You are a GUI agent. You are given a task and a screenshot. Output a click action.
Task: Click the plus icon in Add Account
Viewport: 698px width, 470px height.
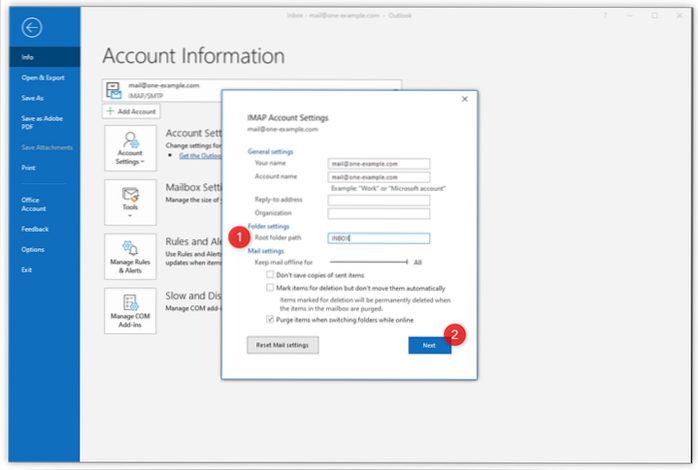pos(111,112)
